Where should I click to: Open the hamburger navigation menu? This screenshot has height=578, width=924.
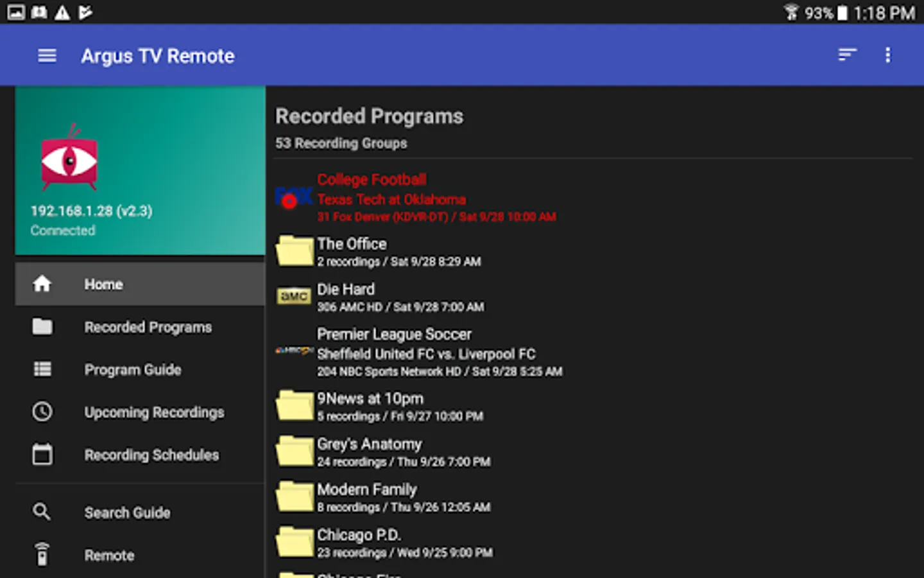[47, 56]
